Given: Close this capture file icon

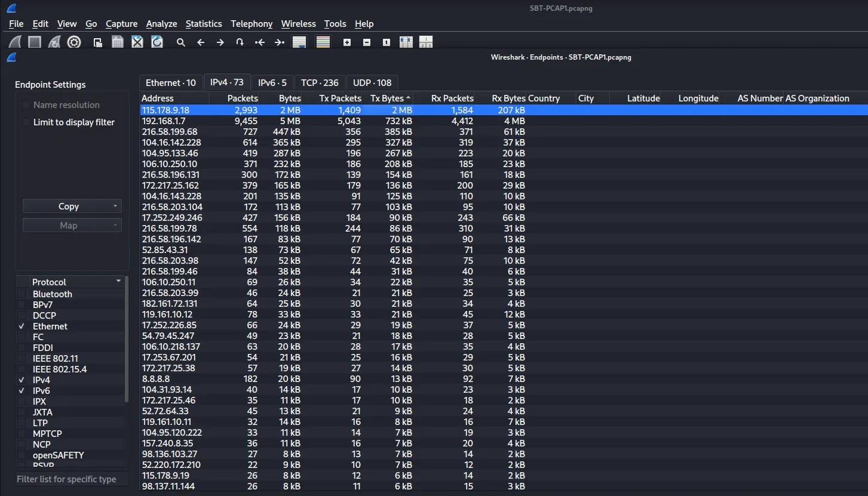Looking at the screenshot, I should click(137, 42).
